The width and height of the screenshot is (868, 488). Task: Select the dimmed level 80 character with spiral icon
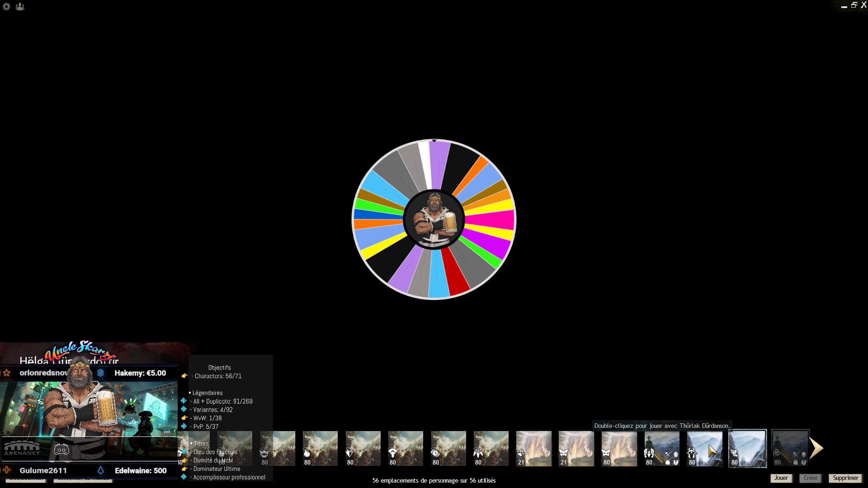790,448
